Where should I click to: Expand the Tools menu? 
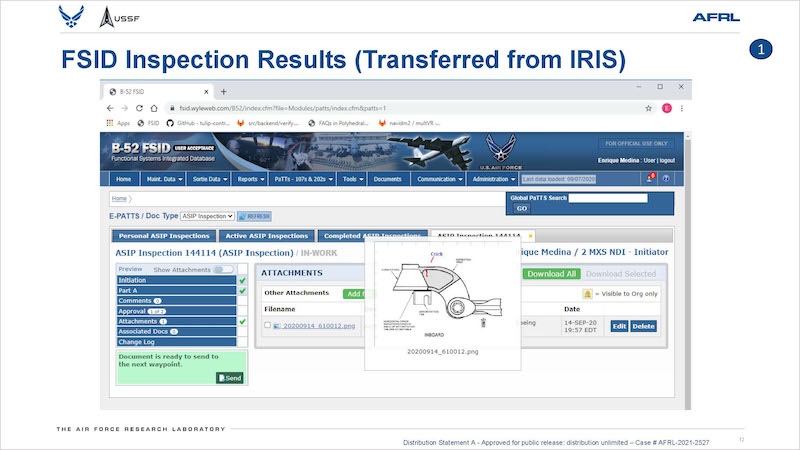[353, 179]
